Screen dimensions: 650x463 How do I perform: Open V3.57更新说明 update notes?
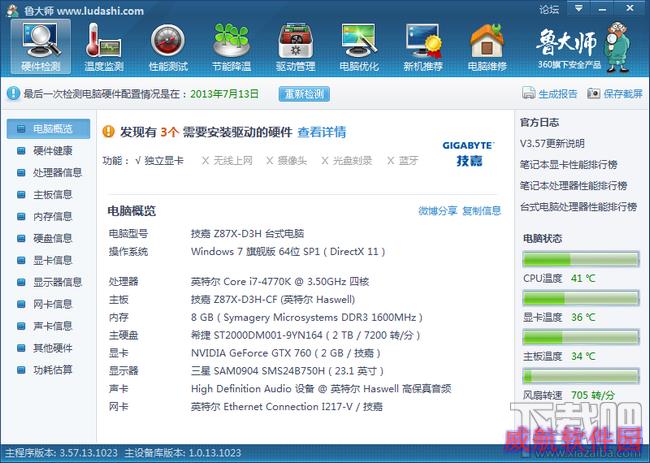click(x=553, y=144)
